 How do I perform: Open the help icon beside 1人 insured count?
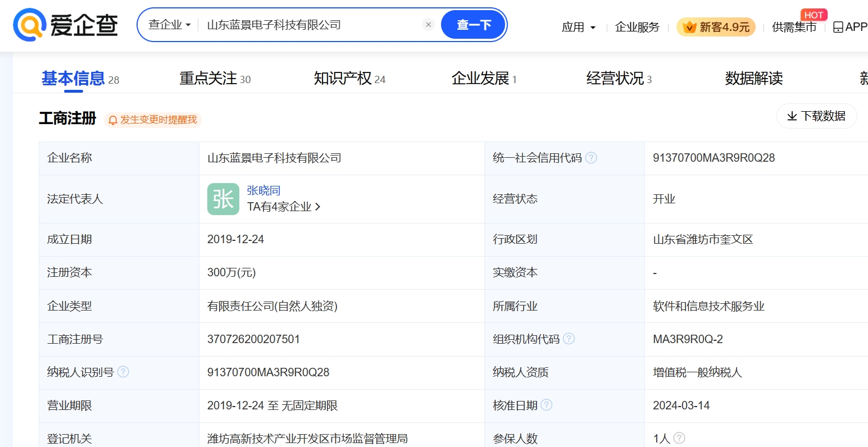pos(679,438)
